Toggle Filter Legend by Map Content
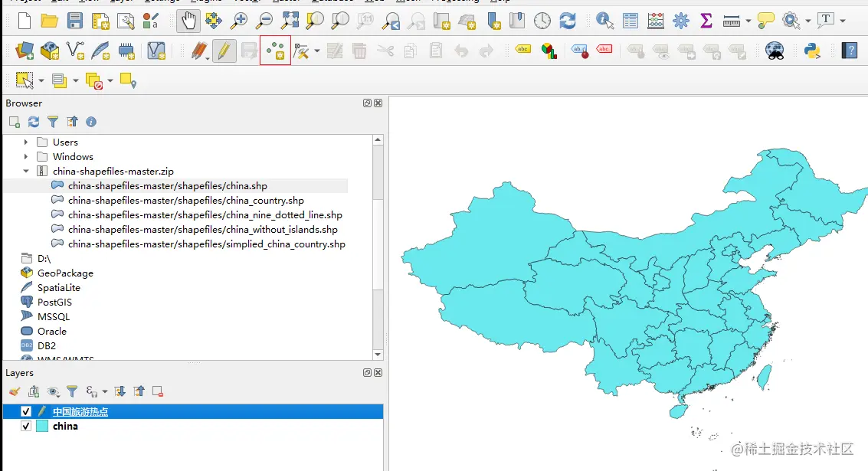 [x=72, y=392]
